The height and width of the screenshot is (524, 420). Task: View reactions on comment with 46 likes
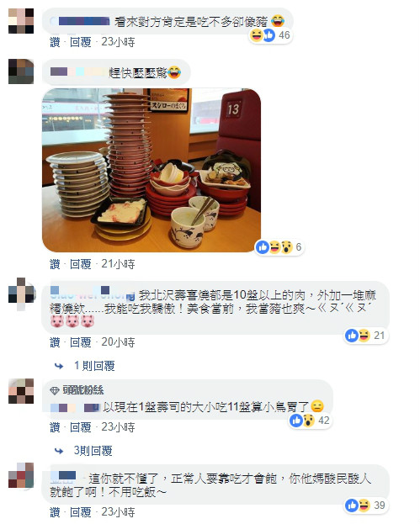point(270,35)
